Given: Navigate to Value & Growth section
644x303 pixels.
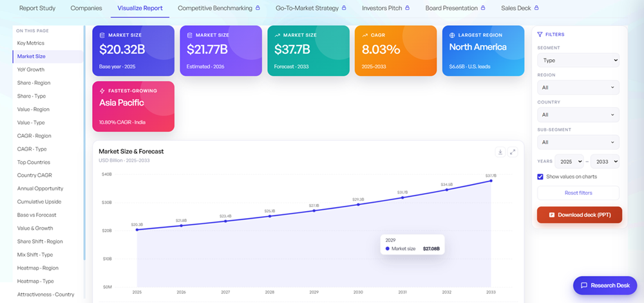Looking at the screenshot, I should coord(35,228).
